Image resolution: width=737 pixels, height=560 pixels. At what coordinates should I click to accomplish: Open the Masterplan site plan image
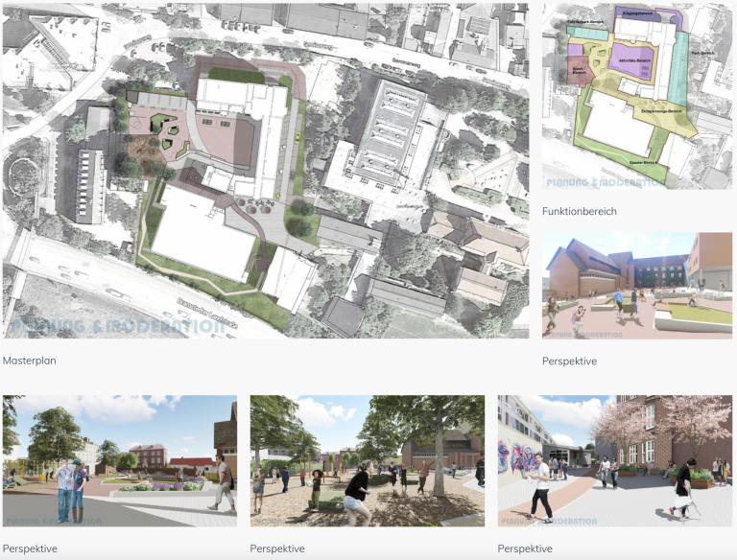coord(265,170)
